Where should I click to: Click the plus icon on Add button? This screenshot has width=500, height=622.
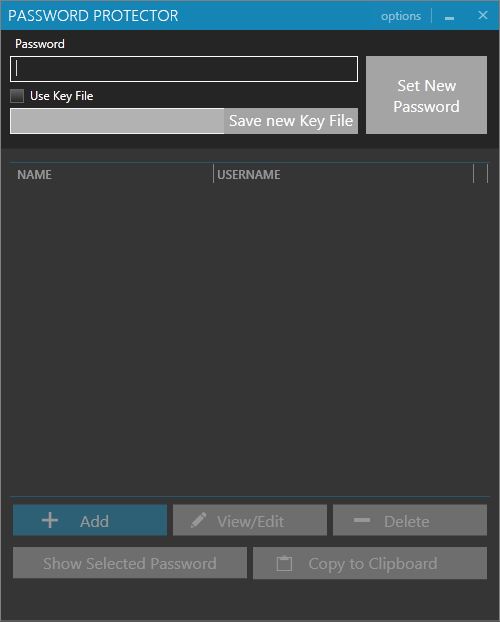coord(50,520)
